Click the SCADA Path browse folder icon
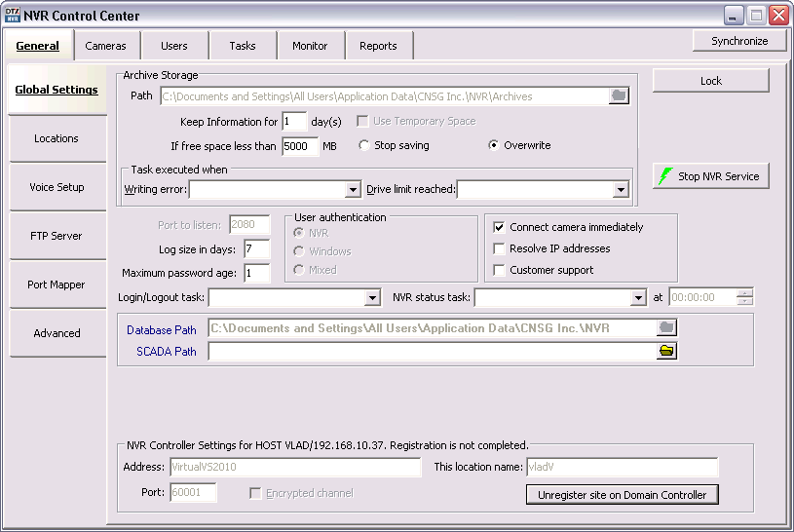The width and height of the screenshot is (794, 532). point(666,352)
